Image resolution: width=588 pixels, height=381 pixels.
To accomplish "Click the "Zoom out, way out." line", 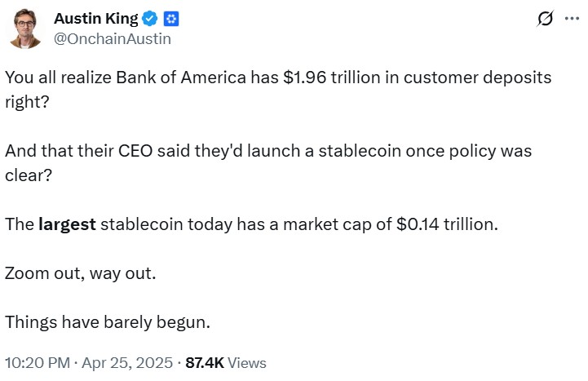I will (80, 272).
